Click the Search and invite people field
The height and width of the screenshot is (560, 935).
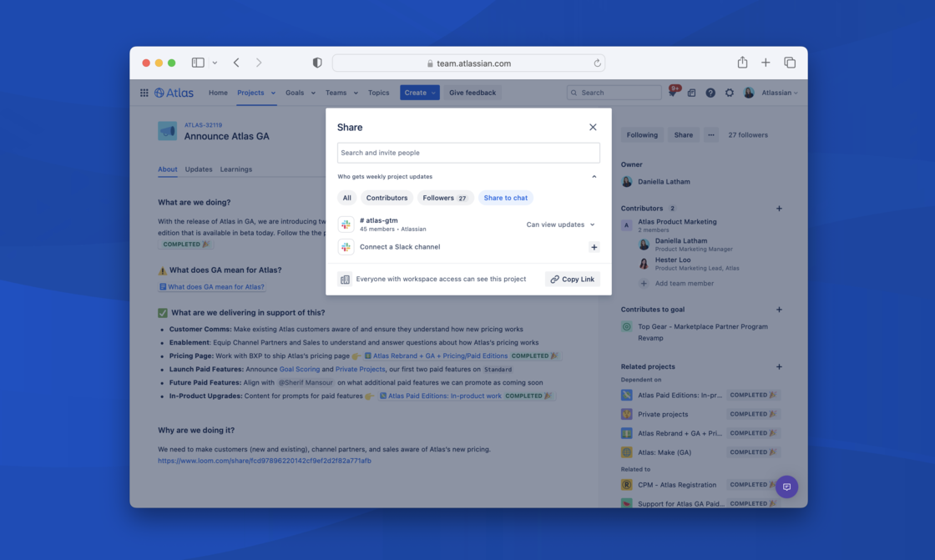coord(467,153)
